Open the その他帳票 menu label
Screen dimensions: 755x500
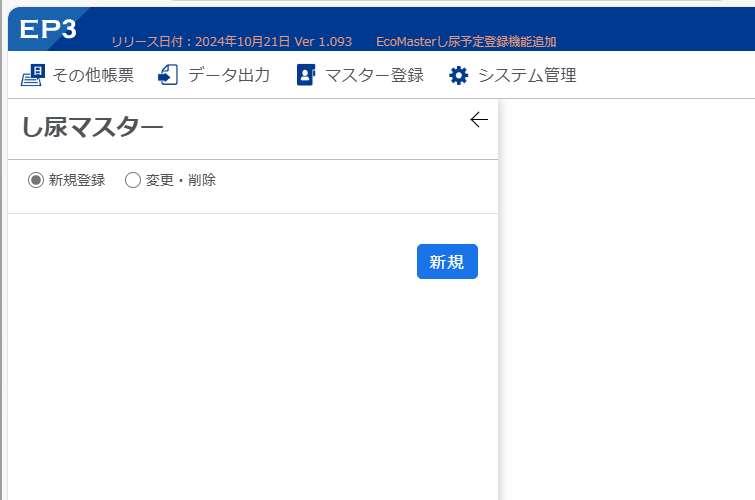pyautogui.click(x=93, y=75)
